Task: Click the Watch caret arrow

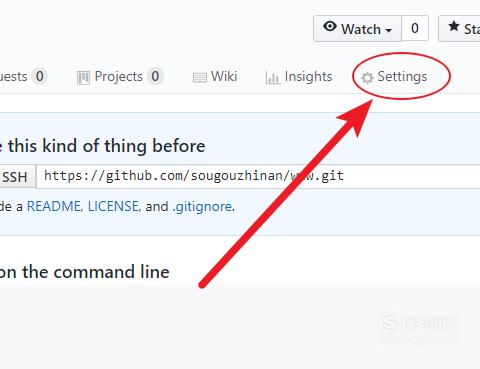Action: pyautogui.click(x=388, y=30)
